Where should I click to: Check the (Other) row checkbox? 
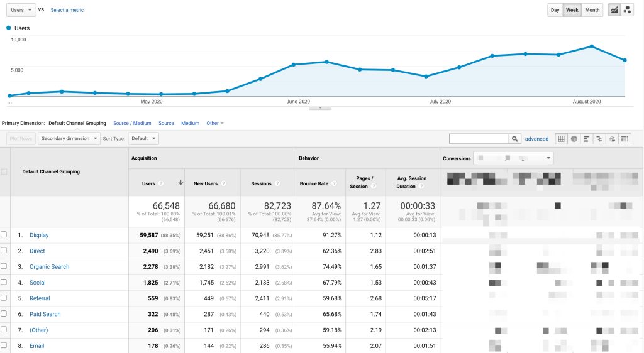[4, 329]
